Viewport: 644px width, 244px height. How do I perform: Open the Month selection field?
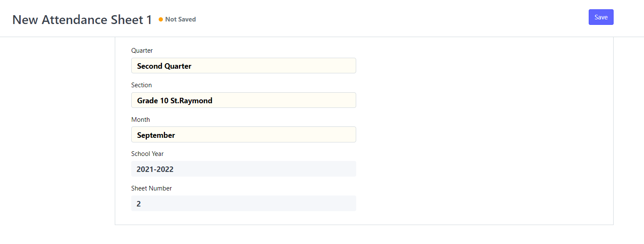(x=244, y=135)
